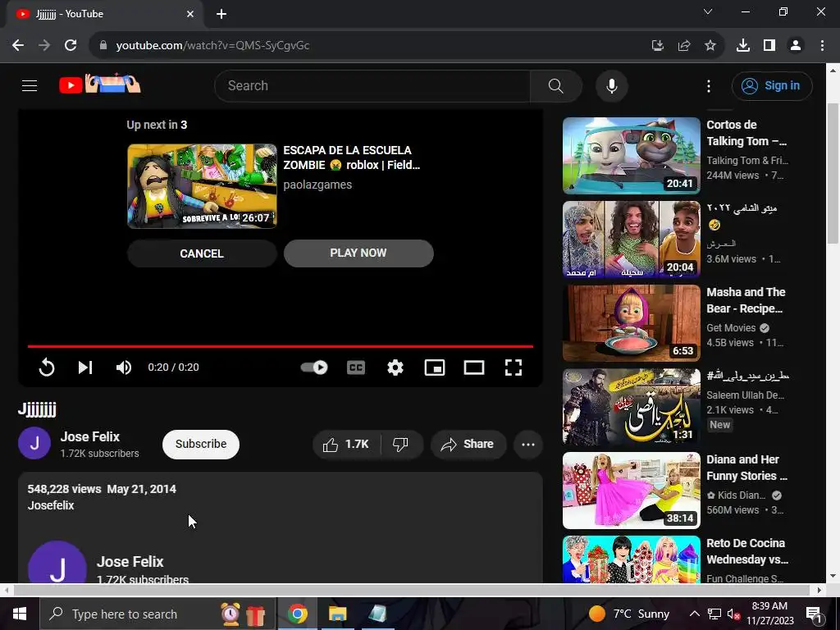Open Cortos de Talking Tom thumbnail

[x=631, y=155]
